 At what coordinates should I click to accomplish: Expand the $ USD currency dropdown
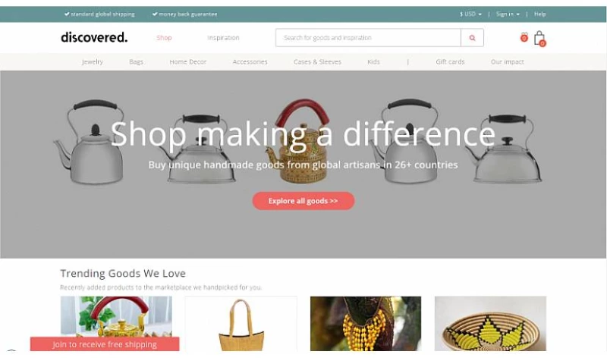point(470,14)
